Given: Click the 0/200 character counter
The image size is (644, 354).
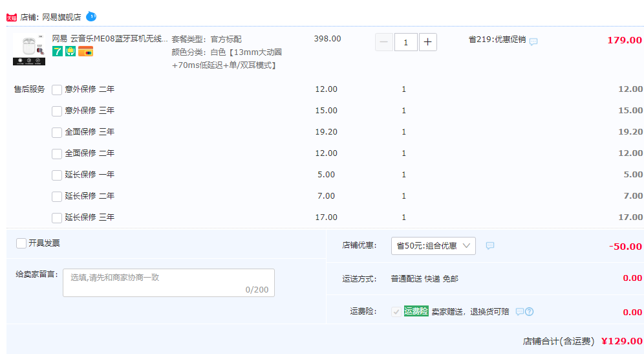Looking at the screenshot, I should (x=257, y=290).
